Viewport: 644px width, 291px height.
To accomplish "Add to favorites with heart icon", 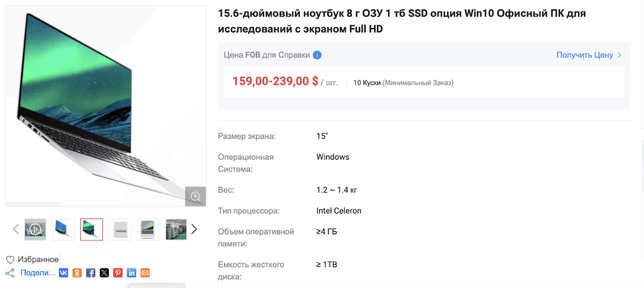I will click(x=10, y=260).
